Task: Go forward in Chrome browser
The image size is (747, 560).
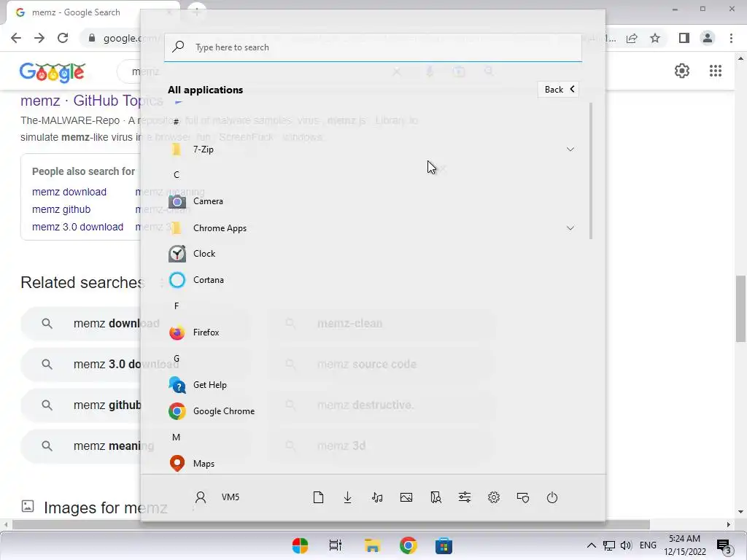Action: (39, 38)
